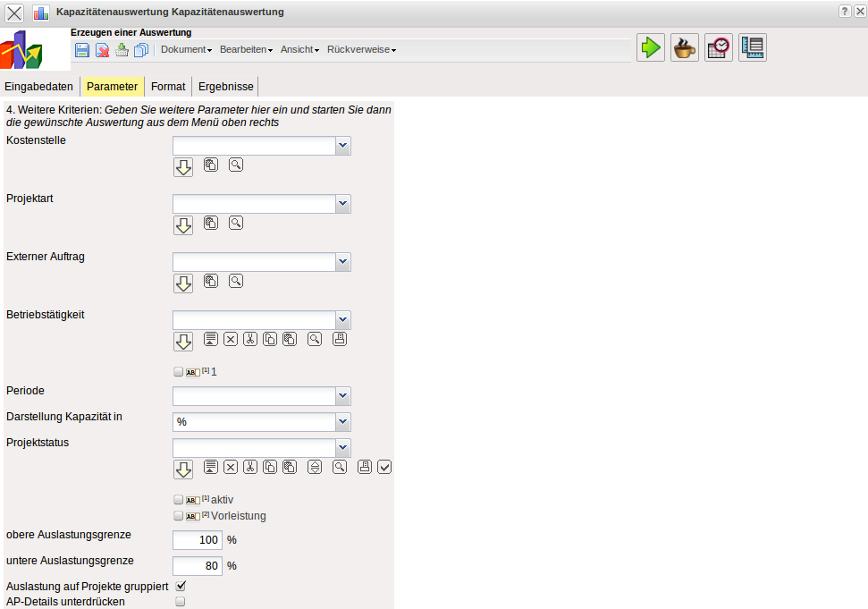Open the Rückverweise menu

coord(361,49)
